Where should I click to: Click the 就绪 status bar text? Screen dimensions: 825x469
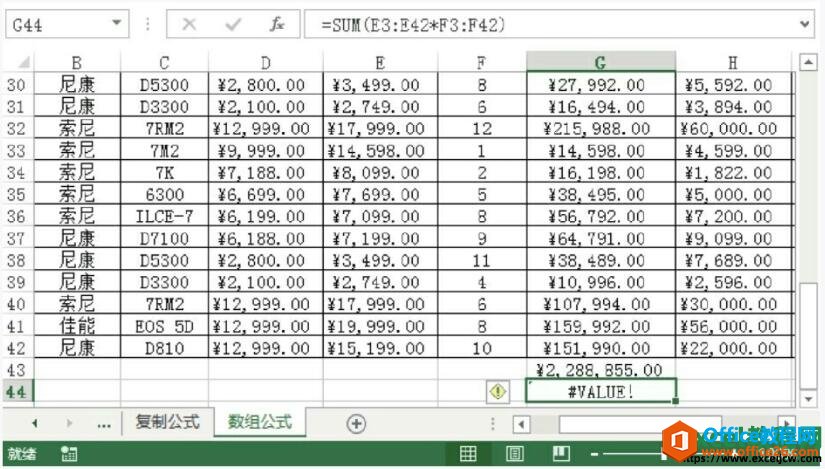click(x=22, y=453)
